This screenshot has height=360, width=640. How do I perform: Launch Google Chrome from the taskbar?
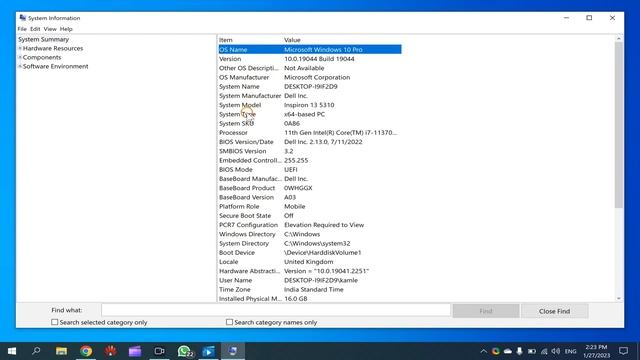(x=86, y=351)
